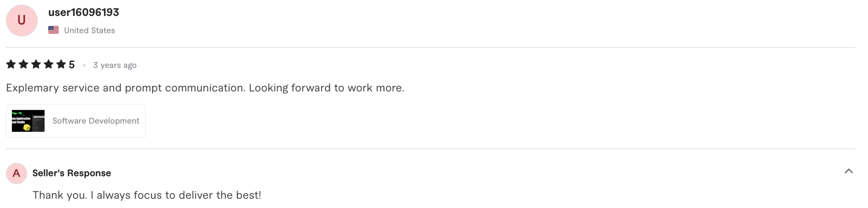Click the United States flag icon

point(53,30)
